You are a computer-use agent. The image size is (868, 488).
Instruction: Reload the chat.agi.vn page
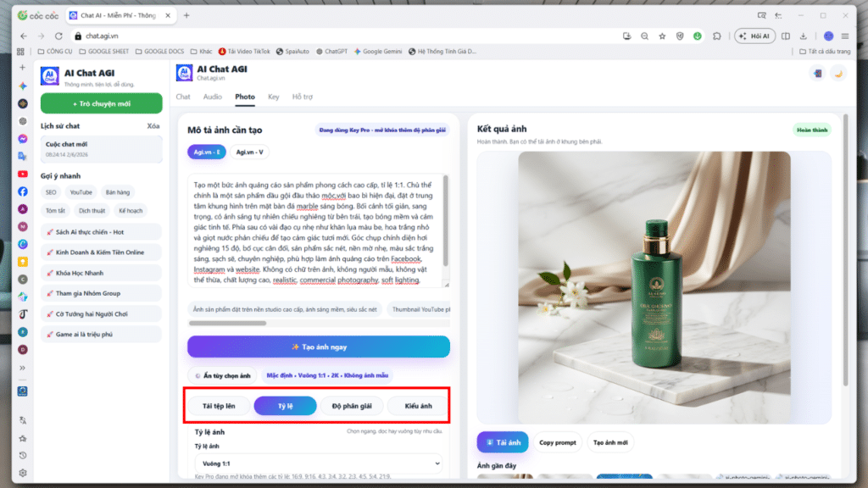point(58,36)
